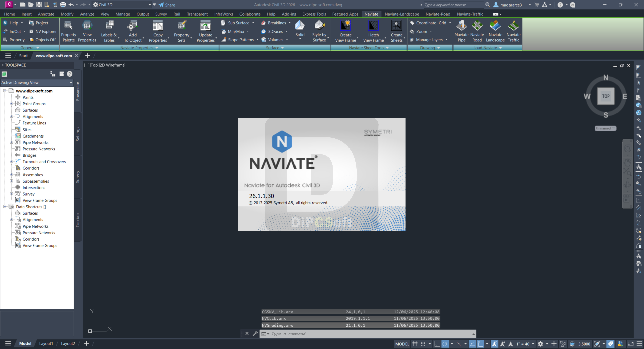Screen dimensions: 644x349
Task: Click the MODEL space button
Action: click(x=402, y=344)
